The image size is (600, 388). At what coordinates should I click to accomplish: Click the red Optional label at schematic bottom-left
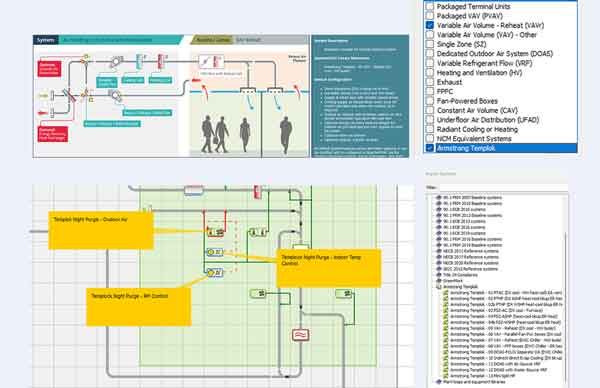(x=53, y=134)
